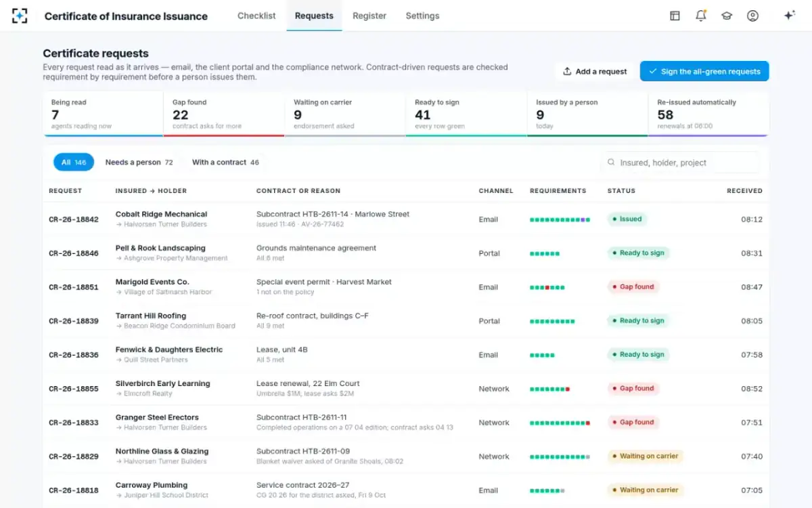Click Waiting on carrier status for Northline Glass & Glazing
The height and width of the screenshot is (508, 812).
[x=646, y=456]
